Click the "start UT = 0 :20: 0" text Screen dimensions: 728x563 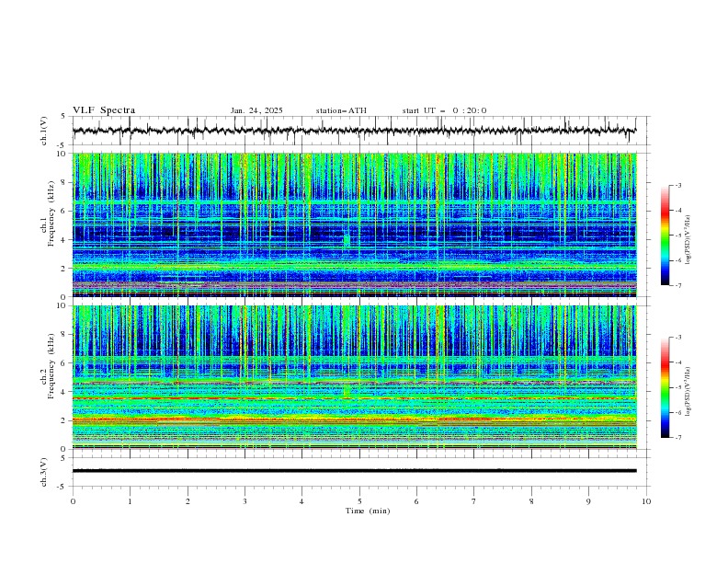[x=444, y=110]
